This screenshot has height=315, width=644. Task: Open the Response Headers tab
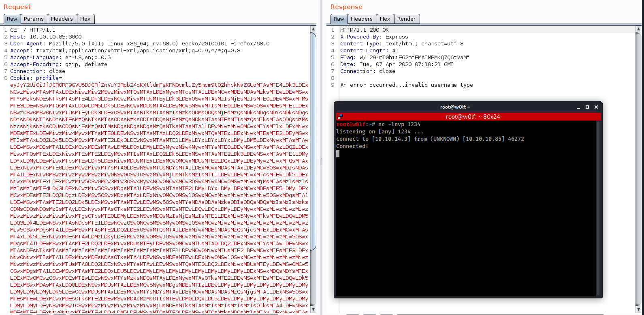pyautogui.click(x=362, y=19)
